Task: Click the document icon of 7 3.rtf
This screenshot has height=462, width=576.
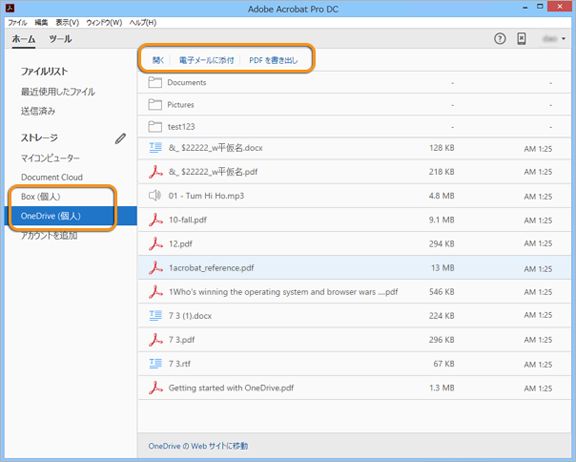Action: pos(155,364)
